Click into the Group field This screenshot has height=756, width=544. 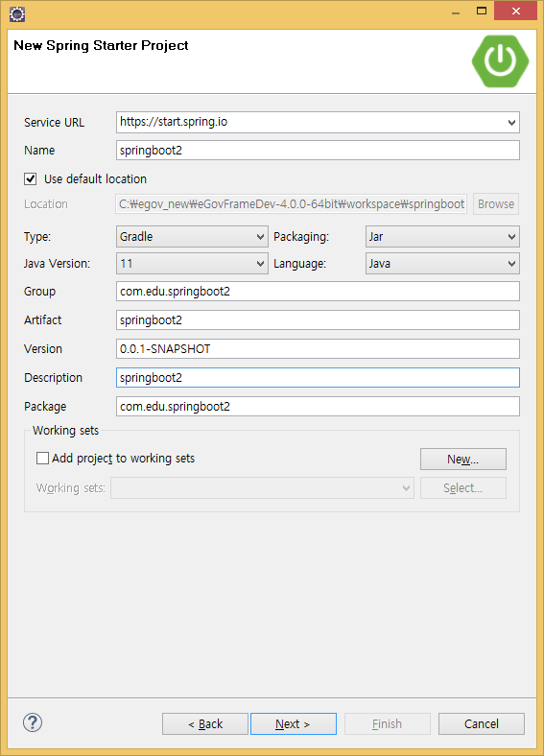(x=318, y=292)
